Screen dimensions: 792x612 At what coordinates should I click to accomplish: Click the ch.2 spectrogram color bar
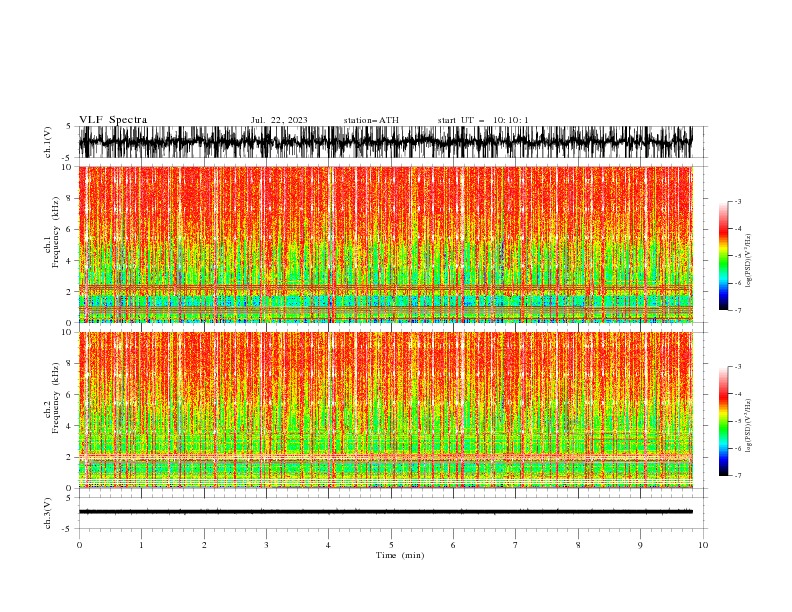723,421
